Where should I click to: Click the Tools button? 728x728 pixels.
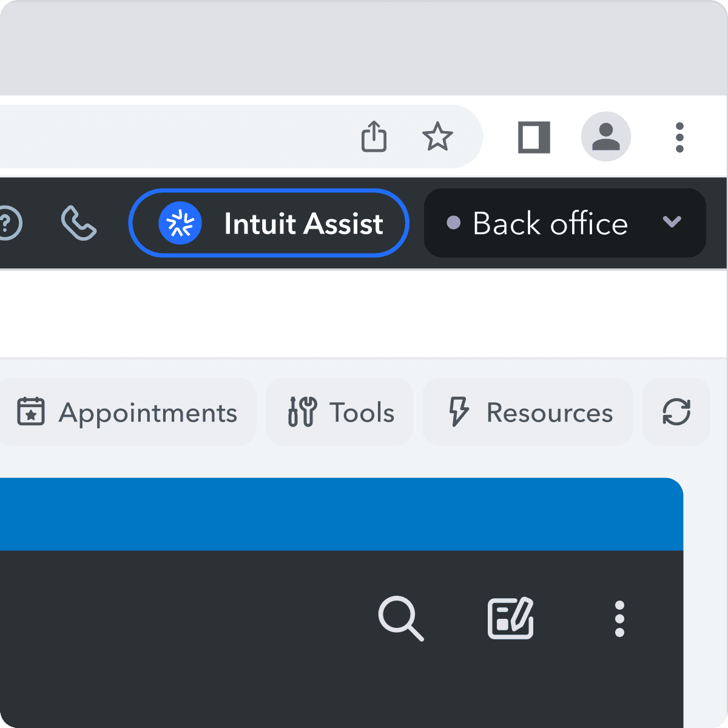[340, 412]
